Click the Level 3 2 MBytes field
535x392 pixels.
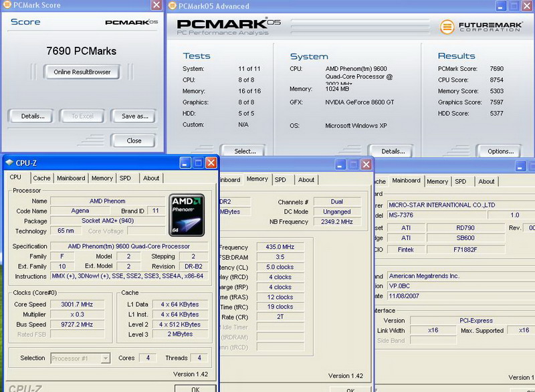(x=180, y=334)
